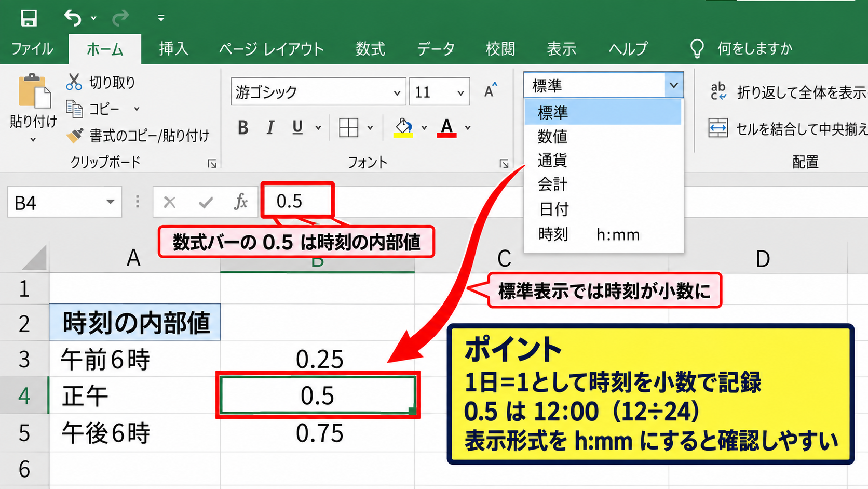
Task: Open the fill color dropdown arrow
Action: coord(424,128)
